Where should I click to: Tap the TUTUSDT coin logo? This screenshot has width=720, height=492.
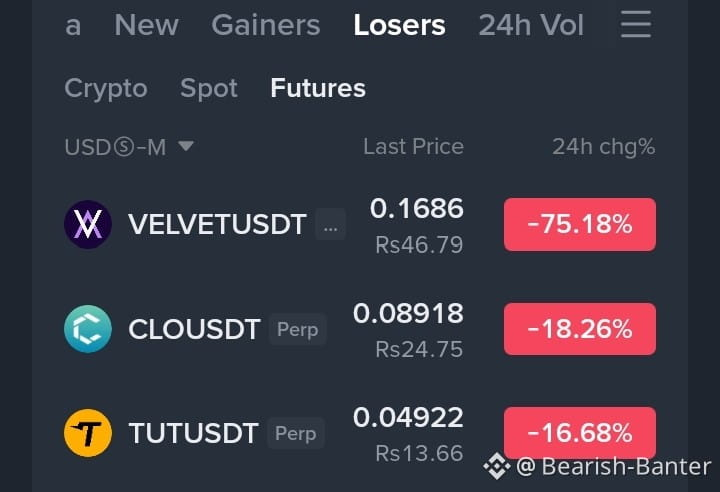pyautogui.click(x=88, y=433)
